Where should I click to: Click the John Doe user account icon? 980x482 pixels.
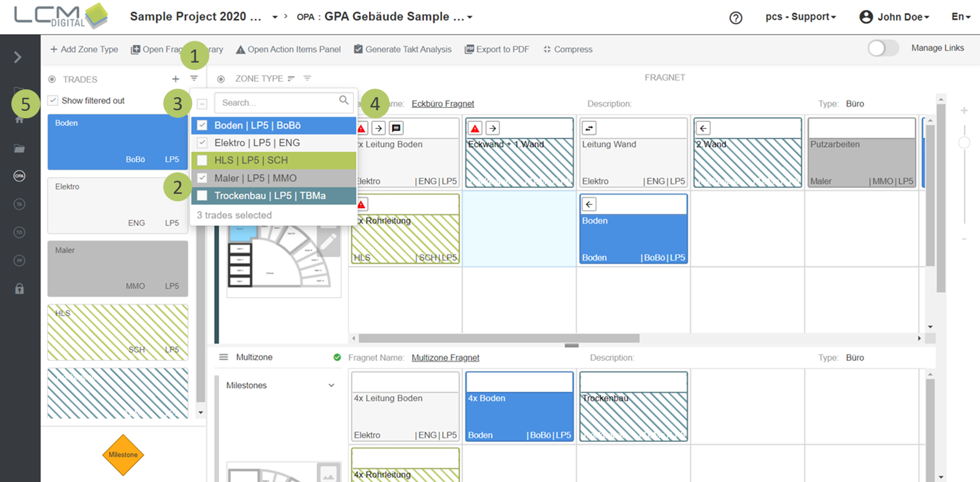coord(866,17)
